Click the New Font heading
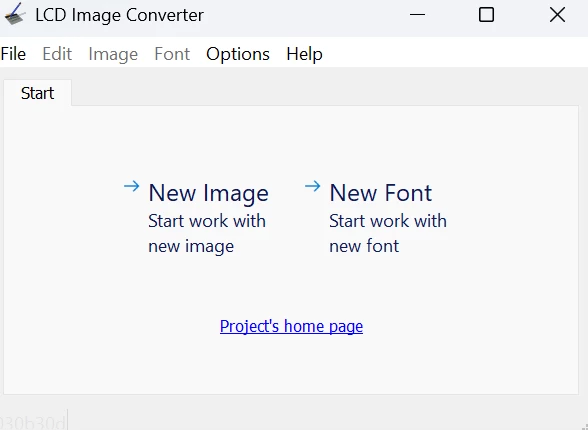 click(381, 193)
